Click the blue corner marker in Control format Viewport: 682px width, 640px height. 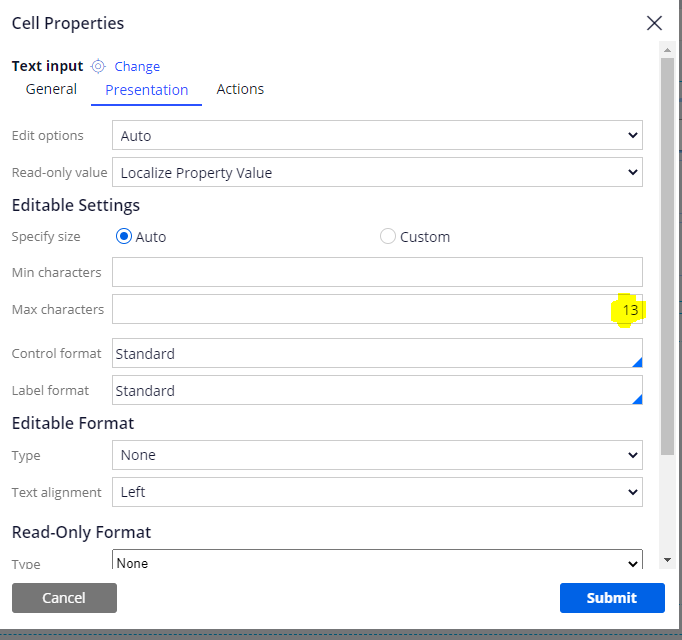(636, 362)
